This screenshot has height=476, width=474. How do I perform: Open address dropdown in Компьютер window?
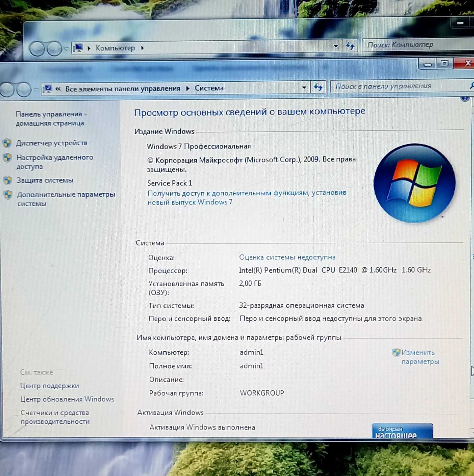[336, 46]
